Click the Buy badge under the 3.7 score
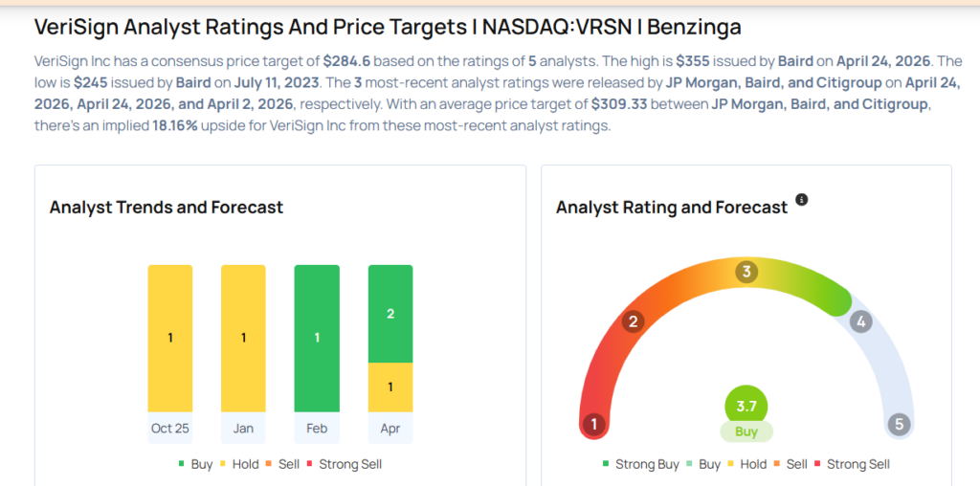The width and height of the screenshot is (980, 486). tap(746, 431)
